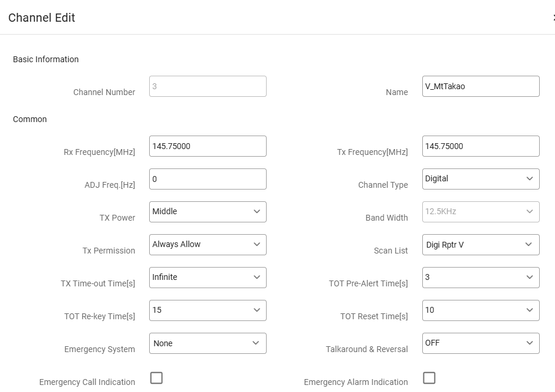Click the Band Width dropdown arrow
The height and width of the screenshot is (392, 555).
pyautogui.click(x=529, y=212)
